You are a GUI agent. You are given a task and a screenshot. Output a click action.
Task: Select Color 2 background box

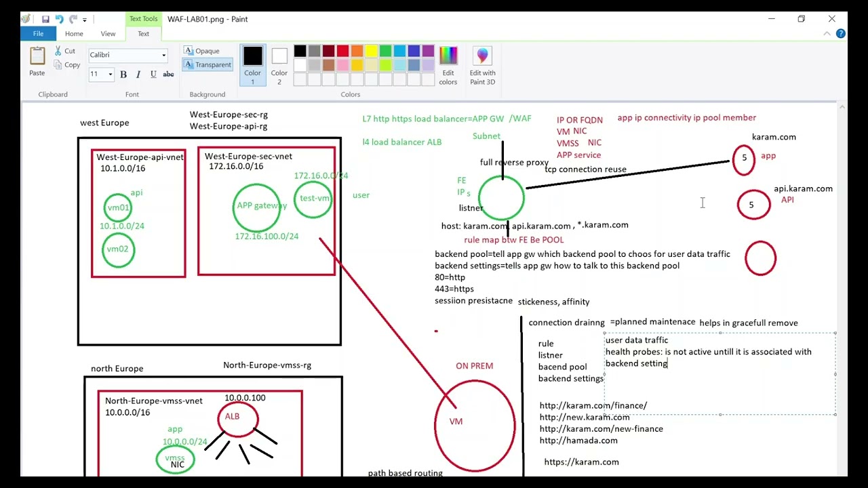click(x=279, y=65)
